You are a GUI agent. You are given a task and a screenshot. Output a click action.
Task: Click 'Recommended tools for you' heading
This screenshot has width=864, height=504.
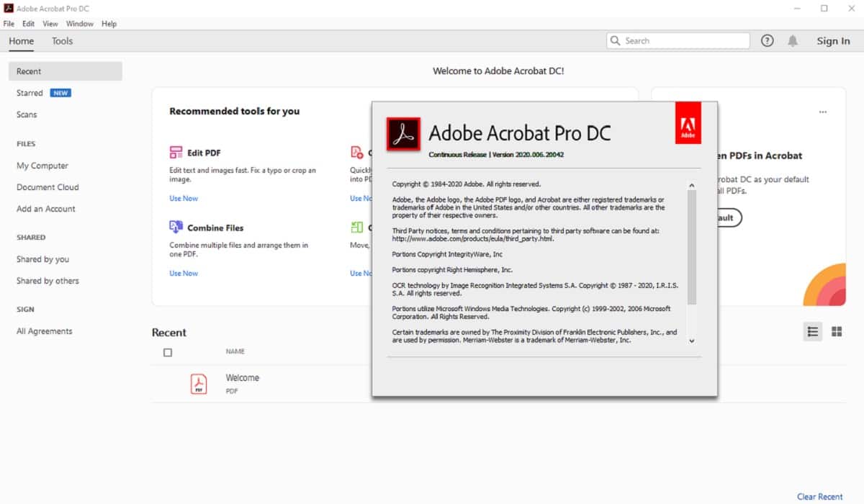tap(235, 112)
